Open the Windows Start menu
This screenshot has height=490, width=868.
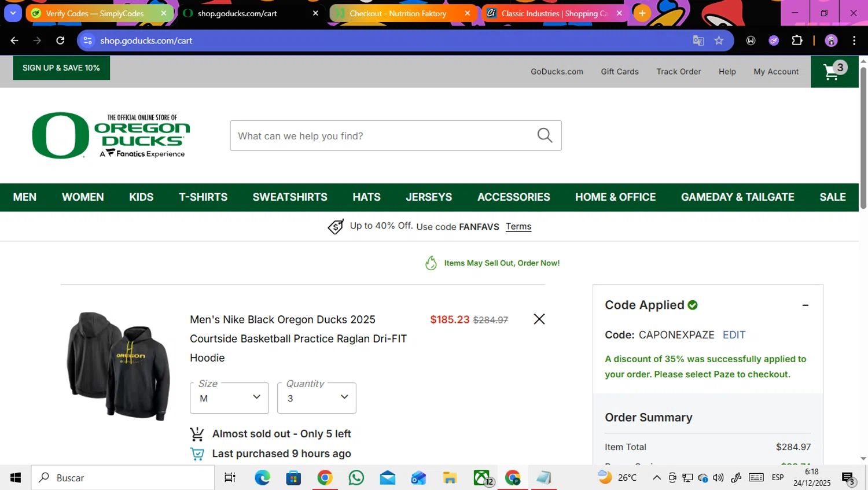(x=16, y=478)
